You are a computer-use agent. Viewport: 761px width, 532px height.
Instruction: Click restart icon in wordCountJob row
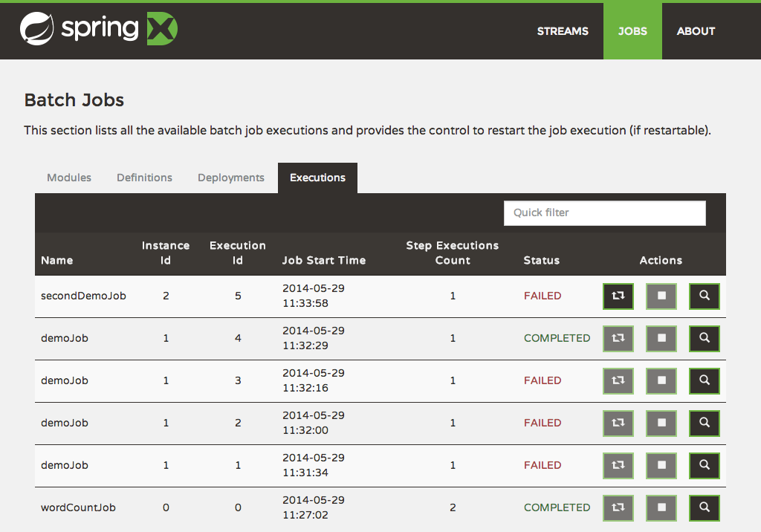click(x=618, y=507)
